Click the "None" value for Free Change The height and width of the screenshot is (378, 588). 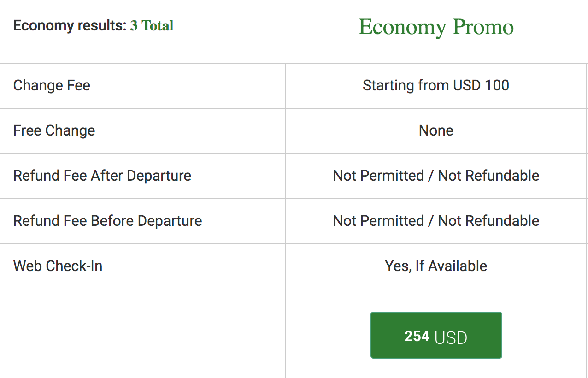[x=436, y=130]
